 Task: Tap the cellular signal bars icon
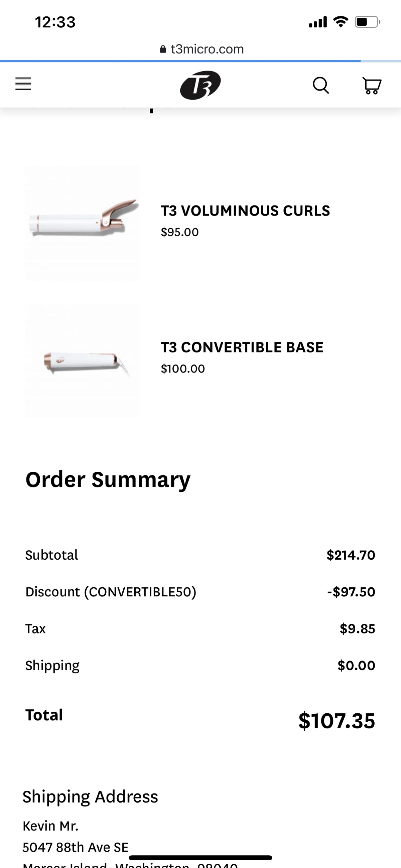point(318,22)
